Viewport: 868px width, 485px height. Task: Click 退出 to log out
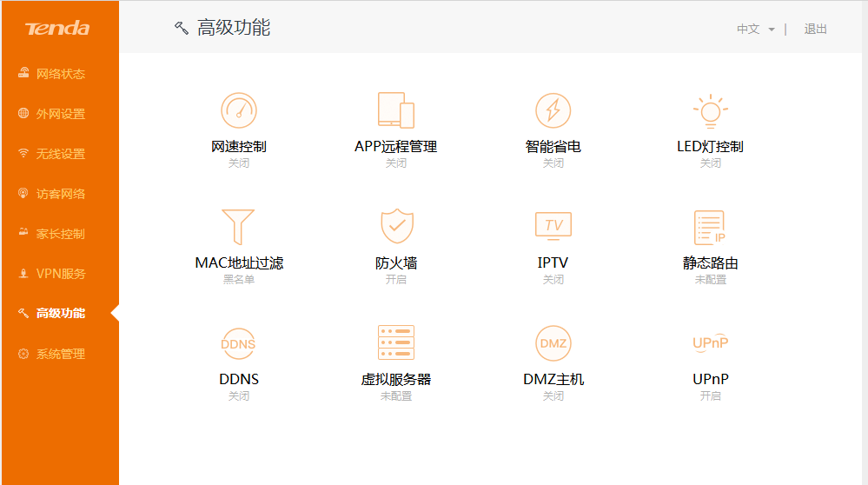pos(815,29)
